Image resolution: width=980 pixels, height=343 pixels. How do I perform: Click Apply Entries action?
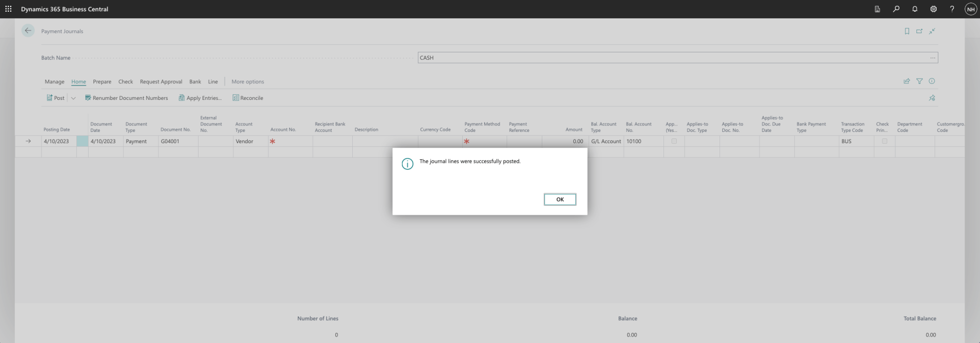[200, 98]
